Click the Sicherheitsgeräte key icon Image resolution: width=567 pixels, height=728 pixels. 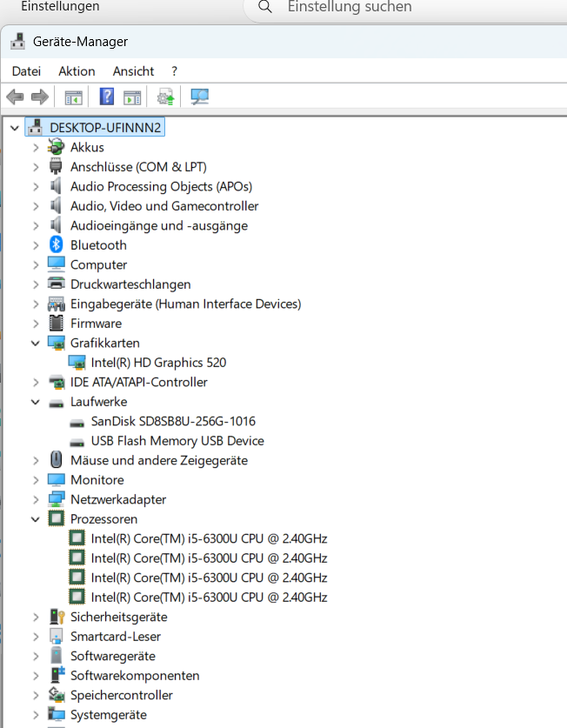click(x=57, y=617)
